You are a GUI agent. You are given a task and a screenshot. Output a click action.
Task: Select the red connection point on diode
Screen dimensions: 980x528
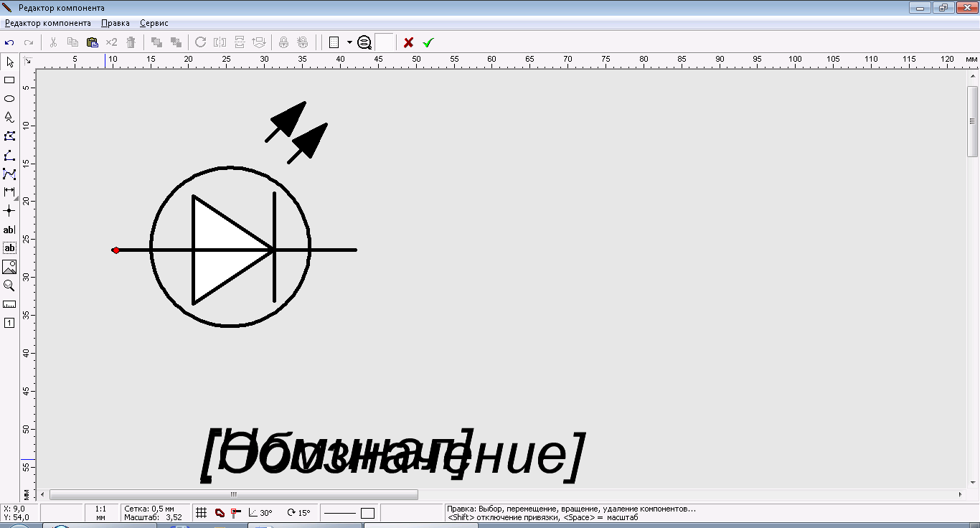[116, 250]
